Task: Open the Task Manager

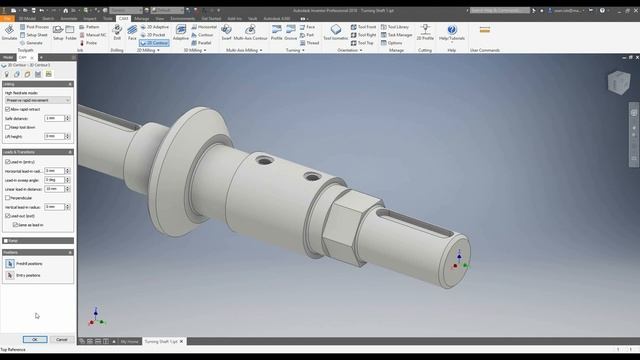Action: click(396, 35)
